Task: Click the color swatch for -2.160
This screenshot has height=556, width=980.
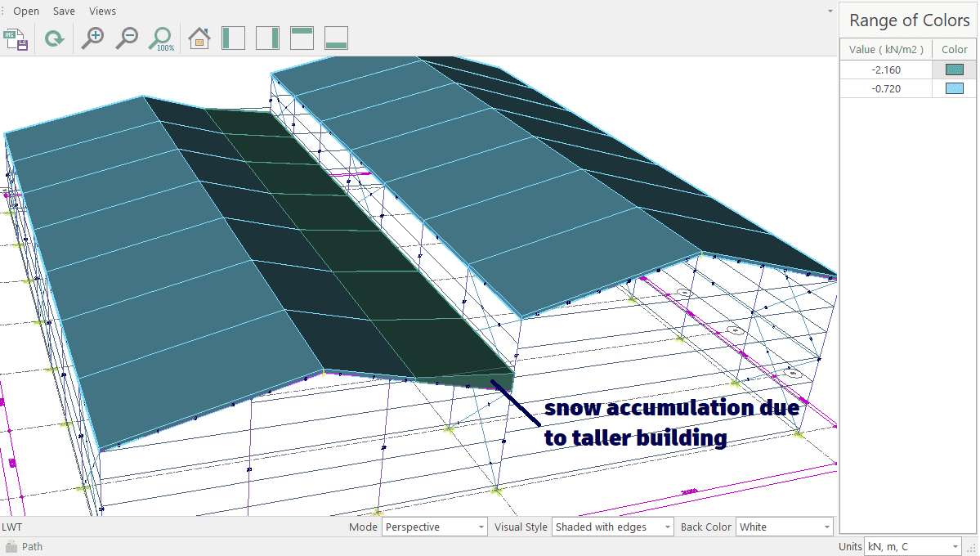Action: [954, 70]
